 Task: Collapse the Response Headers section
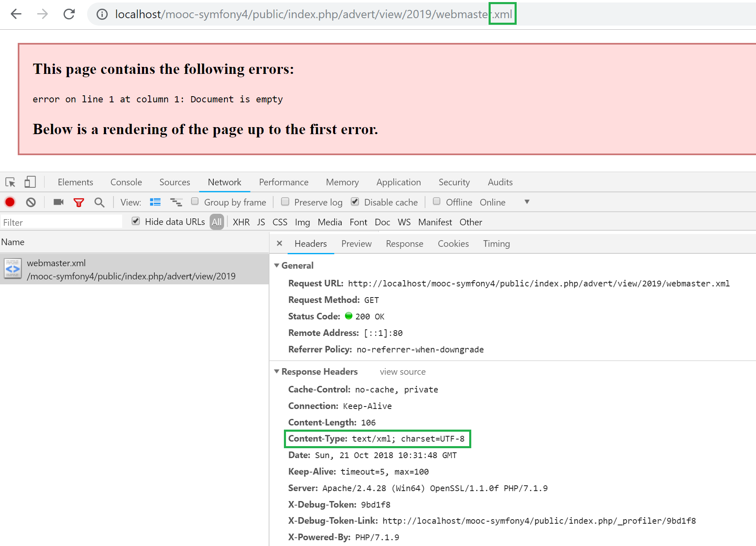277,371
